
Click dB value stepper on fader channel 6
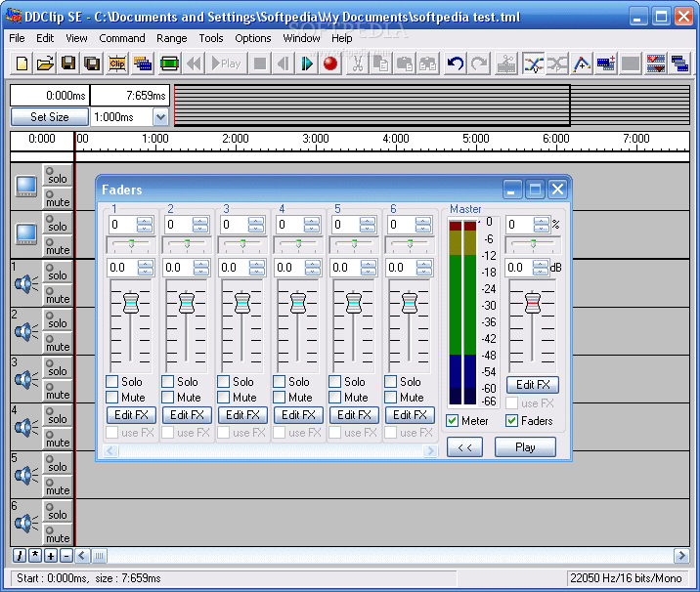tap(423, 268)
